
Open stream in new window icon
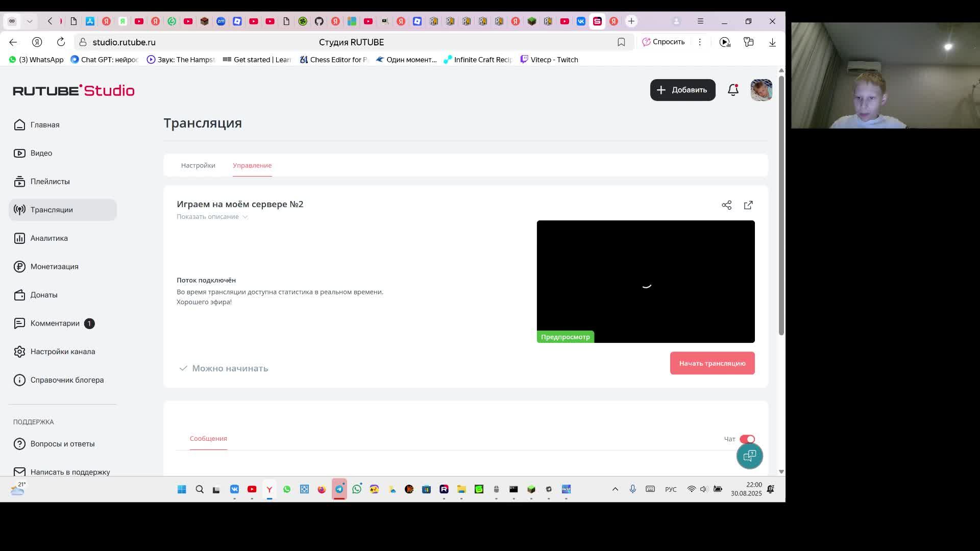(748, 205)
